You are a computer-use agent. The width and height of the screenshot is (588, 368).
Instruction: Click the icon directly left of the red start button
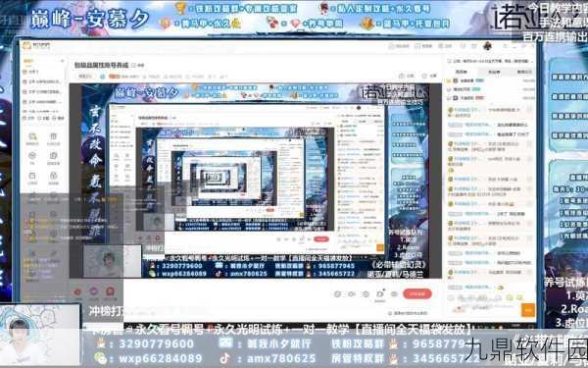pyautogui.click(x=394, y=294)
